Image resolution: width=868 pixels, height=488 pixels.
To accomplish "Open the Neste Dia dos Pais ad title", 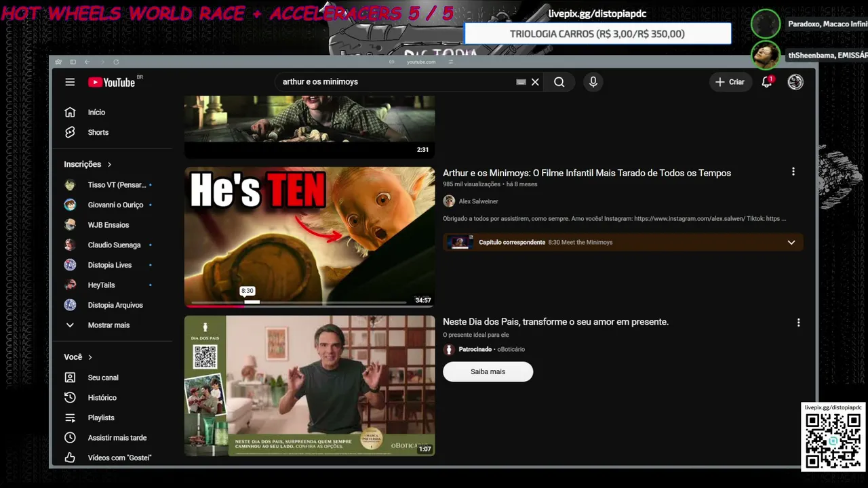I will tap(555, 322).
